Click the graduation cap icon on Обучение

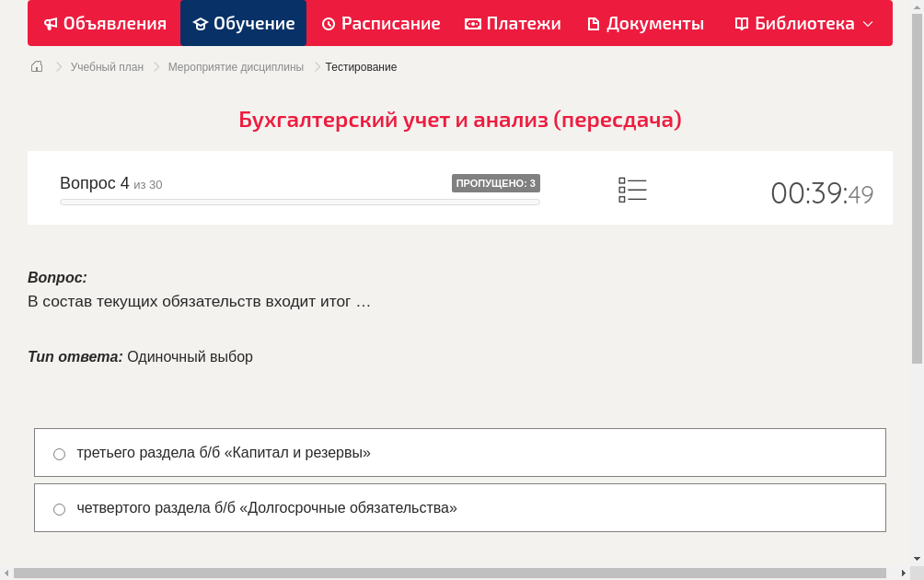(x=202, y=23)
